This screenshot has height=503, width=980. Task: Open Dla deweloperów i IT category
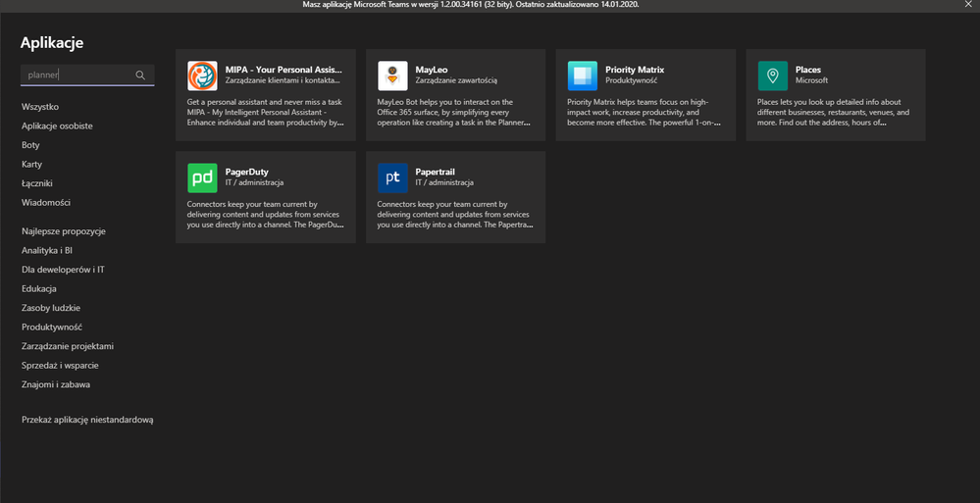coord(63,270)
